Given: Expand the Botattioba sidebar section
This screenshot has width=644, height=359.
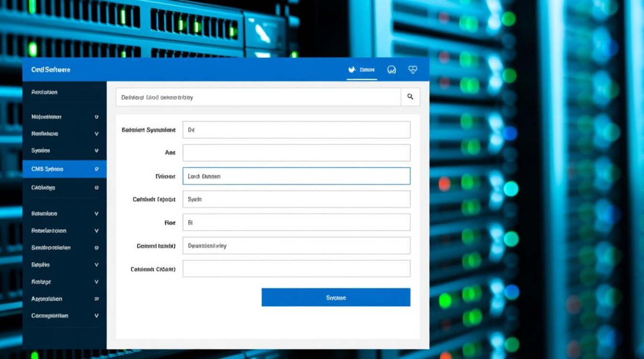Looking at the screenshot, I should pos(97,214).
